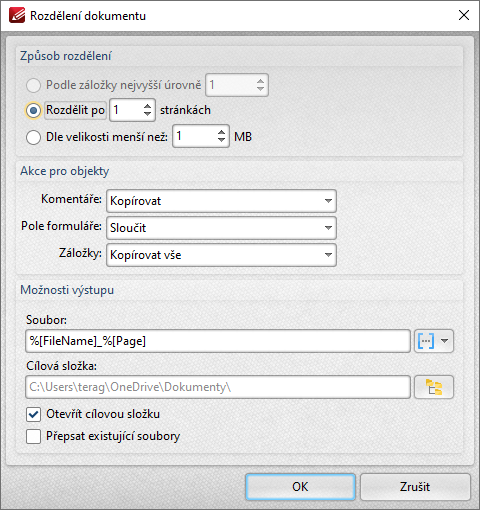Increase the MB size spinner up arrow

coord(221,132)
